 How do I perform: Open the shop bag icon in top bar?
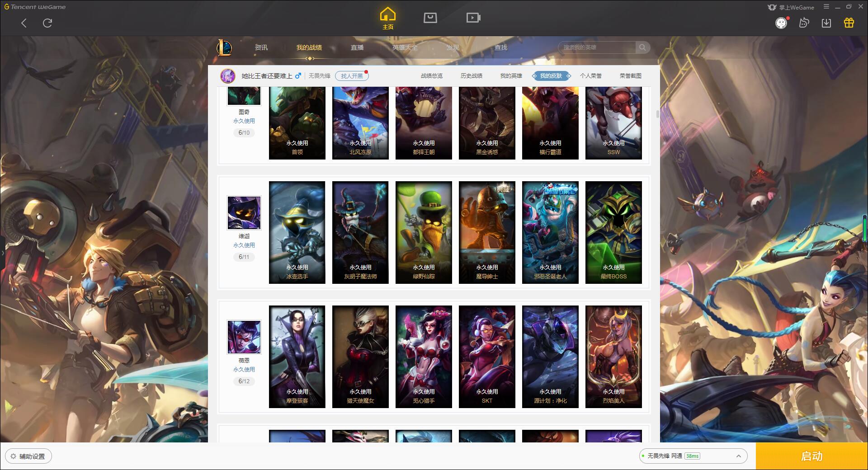[430, 18]
